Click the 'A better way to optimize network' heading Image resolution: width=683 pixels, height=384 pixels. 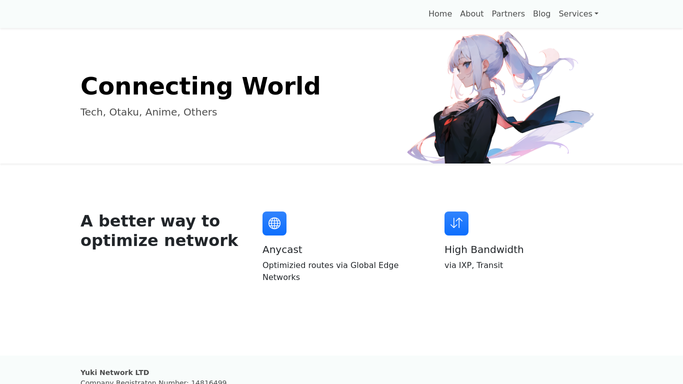159,231
